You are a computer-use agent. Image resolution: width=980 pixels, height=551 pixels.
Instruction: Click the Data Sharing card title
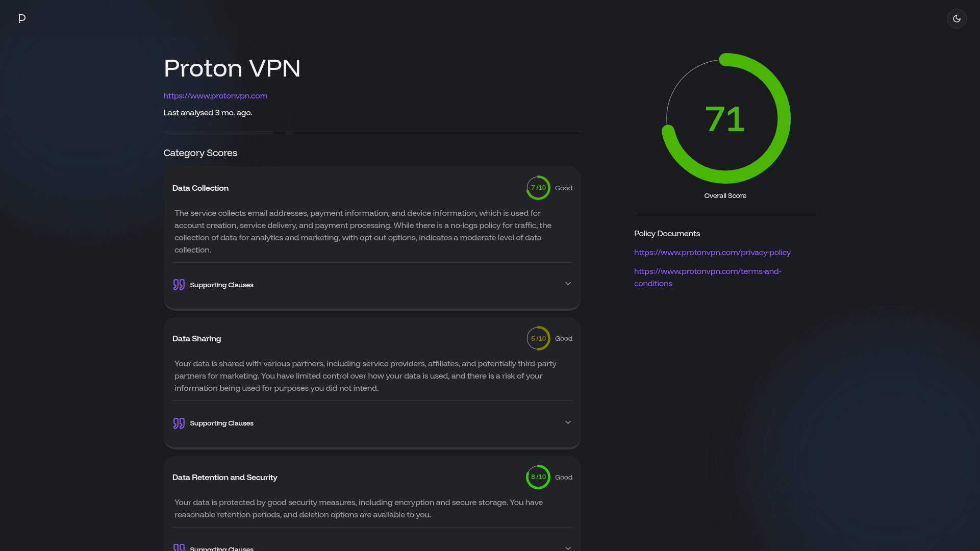click(x=196, y=338)
